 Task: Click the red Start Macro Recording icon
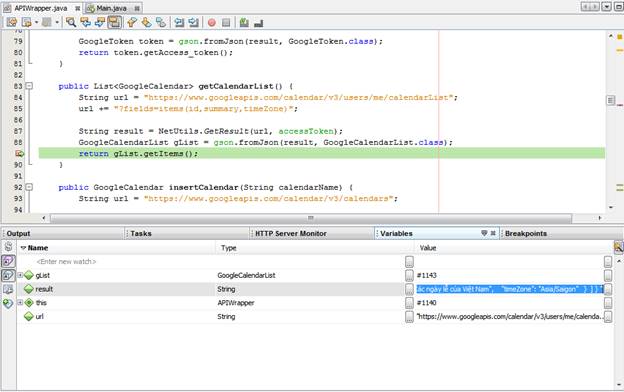pos(212,23)
